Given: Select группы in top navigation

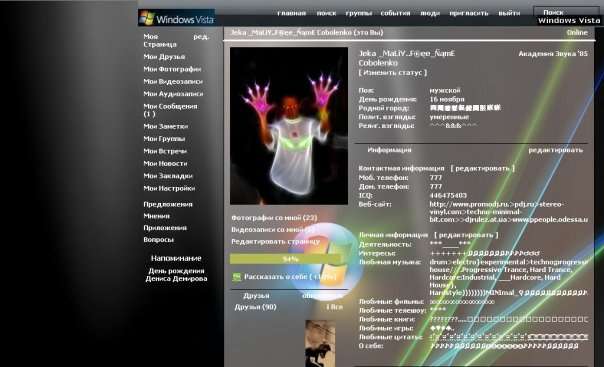Looking at the screenshot, I should 359,13.
